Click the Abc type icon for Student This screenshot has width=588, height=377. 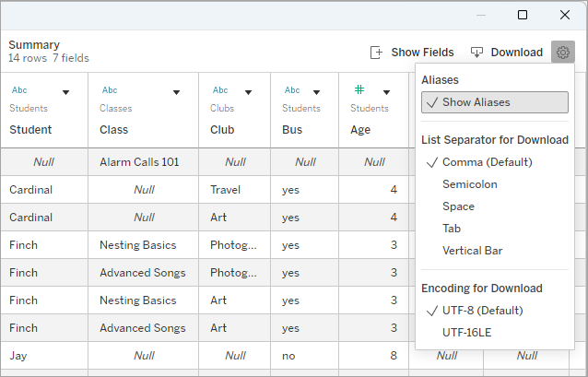click(19, 90)
